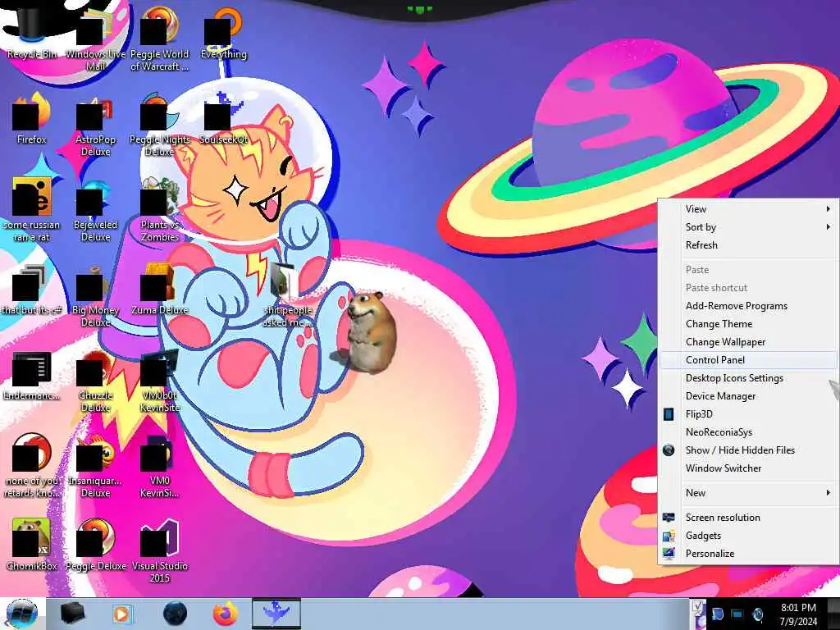Screen dimensions: 840x630
Task: Select the Visual Studio 2015 shortcut
Action: pos(159,550)
